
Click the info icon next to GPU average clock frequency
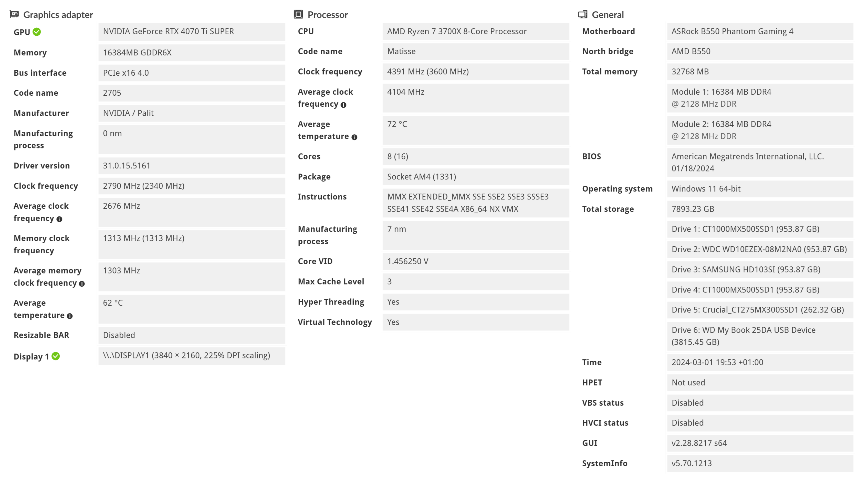click(59, 219)
